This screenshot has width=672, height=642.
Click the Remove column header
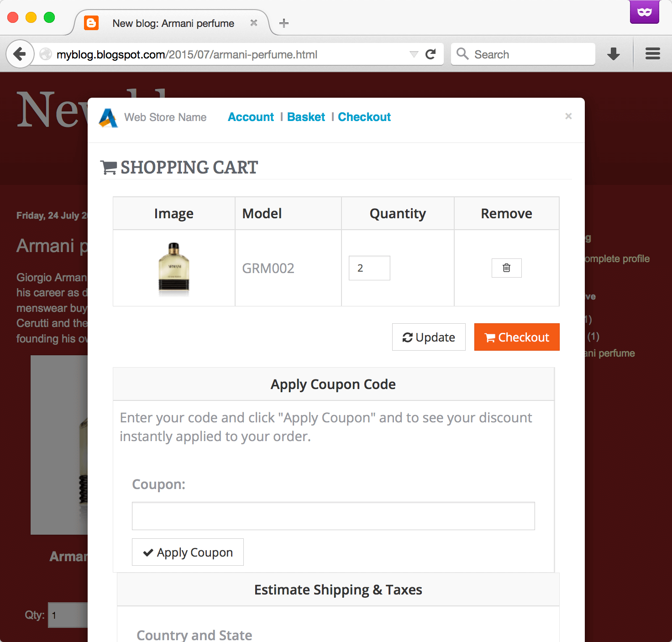507,213
